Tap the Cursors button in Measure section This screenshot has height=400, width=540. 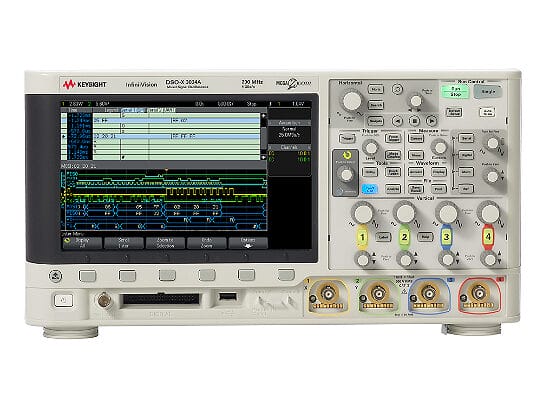(416, 139)
